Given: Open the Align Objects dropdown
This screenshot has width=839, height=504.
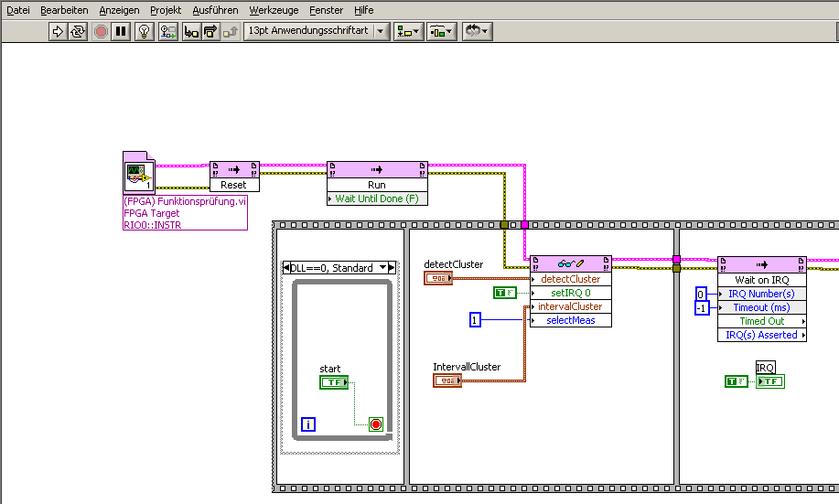Looking at the screenshot, I should 408,31.
